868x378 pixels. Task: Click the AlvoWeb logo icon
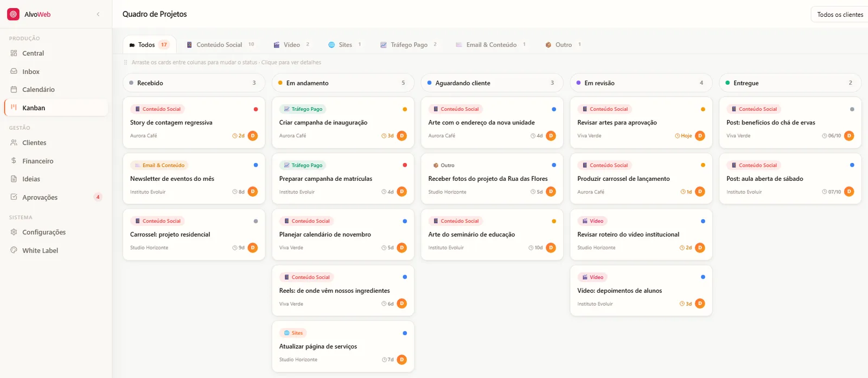tap(13, 14)
